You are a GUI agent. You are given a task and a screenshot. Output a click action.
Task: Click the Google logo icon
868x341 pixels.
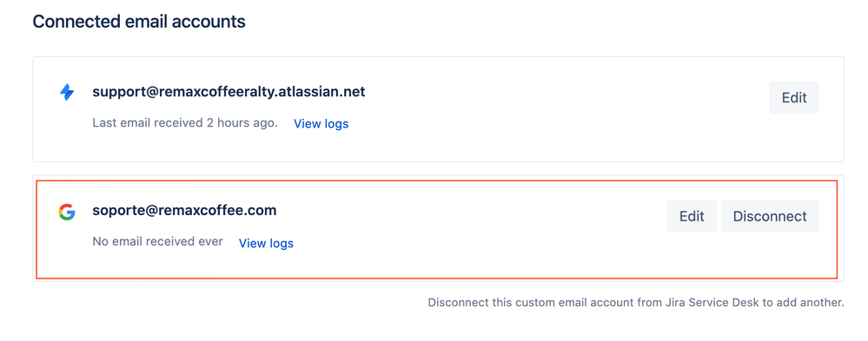66,212
